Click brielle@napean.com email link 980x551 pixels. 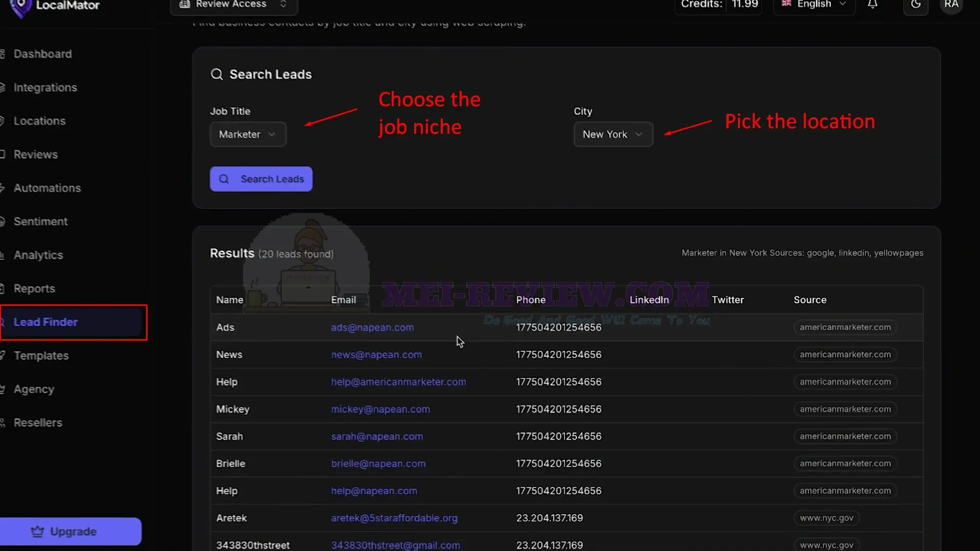click(378, 464)
